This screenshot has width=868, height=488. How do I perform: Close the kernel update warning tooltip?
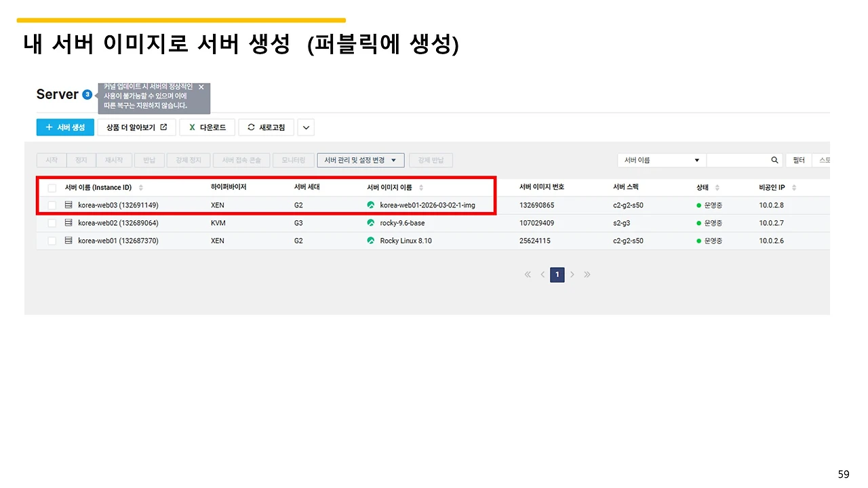click(200, 87)
